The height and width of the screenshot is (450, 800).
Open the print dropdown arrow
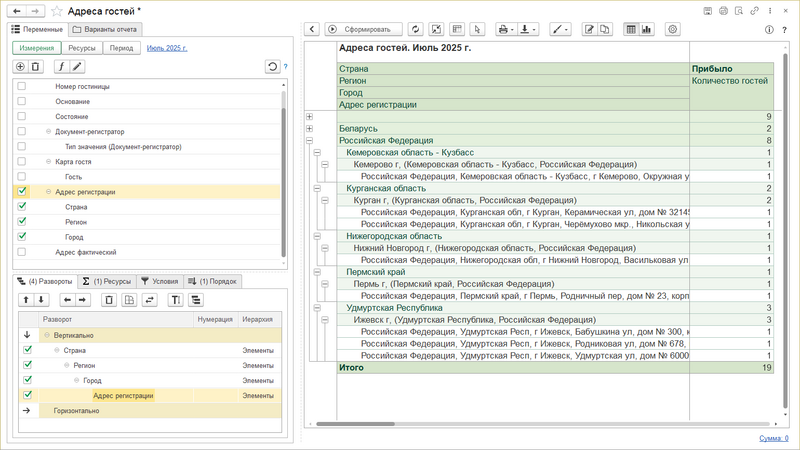tap(512, 29)
